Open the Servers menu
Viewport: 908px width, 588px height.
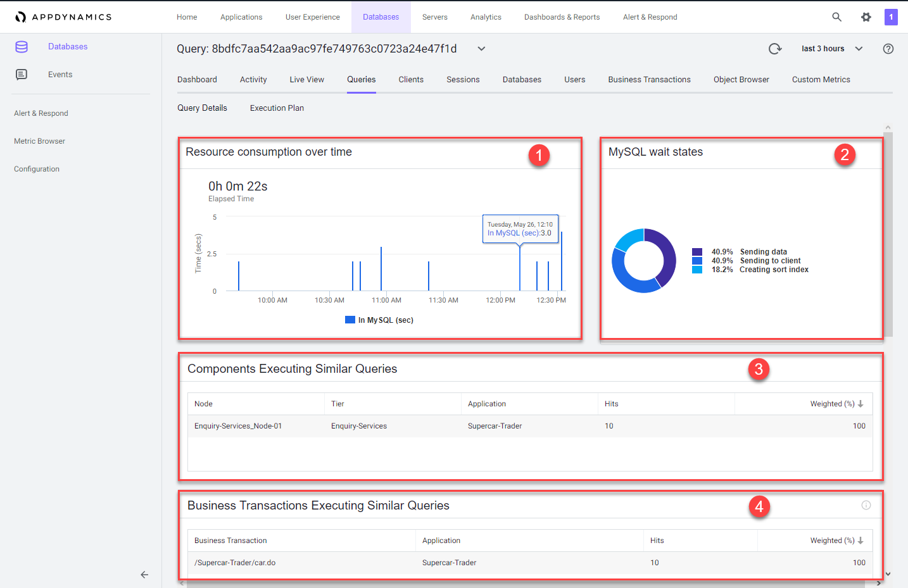435,17
